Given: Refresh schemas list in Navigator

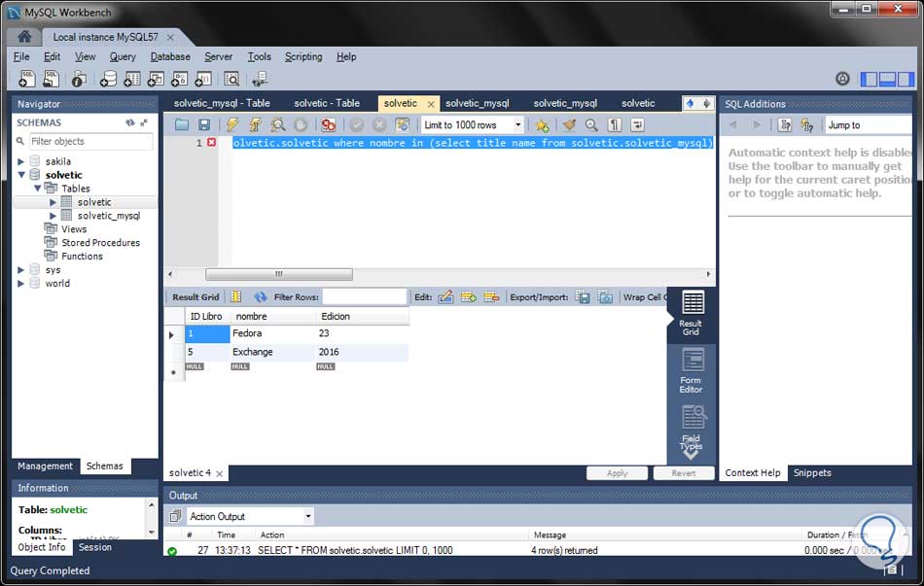Looking at the screenshot, I should (x=129, y=122).
